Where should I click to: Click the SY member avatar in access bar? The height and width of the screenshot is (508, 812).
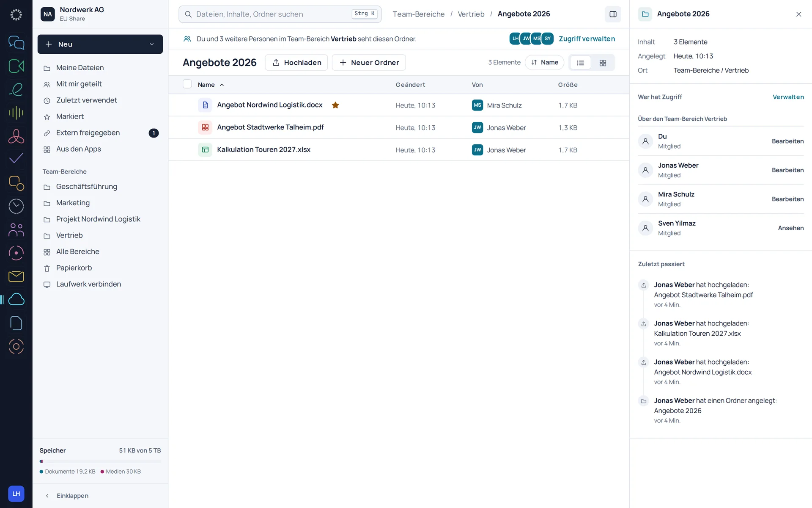(x=548, y=39)
